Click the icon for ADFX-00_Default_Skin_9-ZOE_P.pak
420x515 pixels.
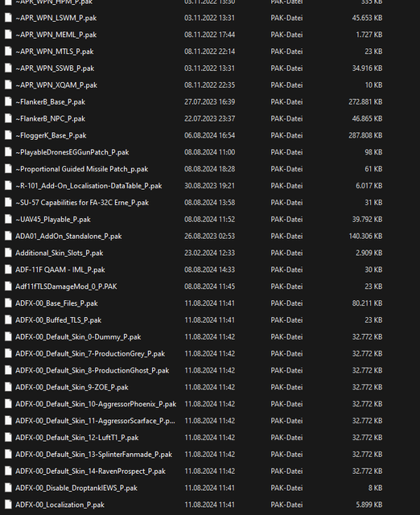pos(8,387)
